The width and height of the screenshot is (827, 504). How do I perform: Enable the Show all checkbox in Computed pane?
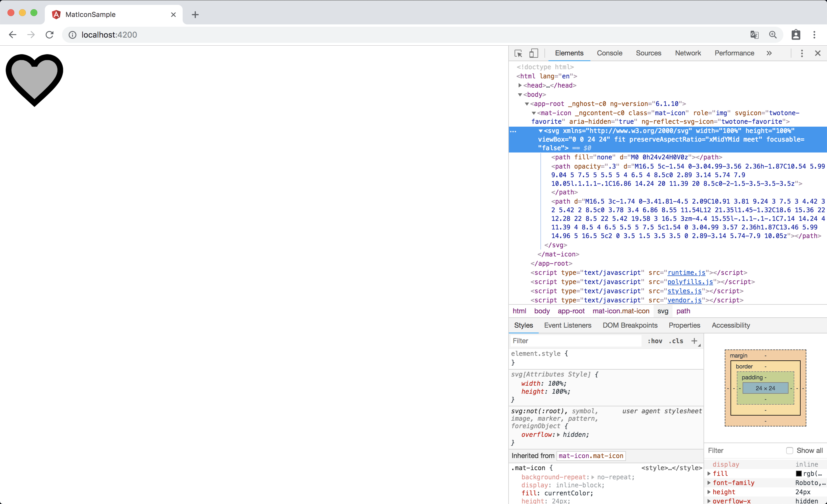pos(790,450)
